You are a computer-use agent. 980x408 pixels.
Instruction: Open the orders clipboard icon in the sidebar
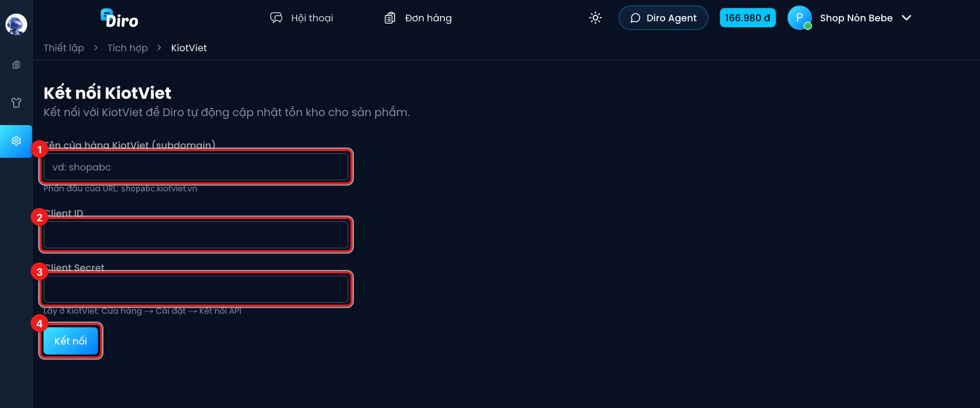[x=16, y=65]
